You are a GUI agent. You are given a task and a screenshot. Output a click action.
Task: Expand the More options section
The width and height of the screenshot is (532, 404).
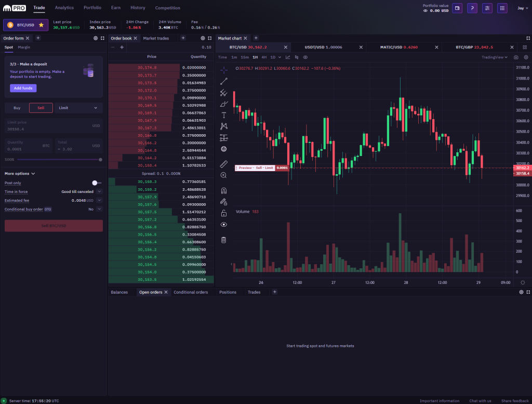coord(17,174)
